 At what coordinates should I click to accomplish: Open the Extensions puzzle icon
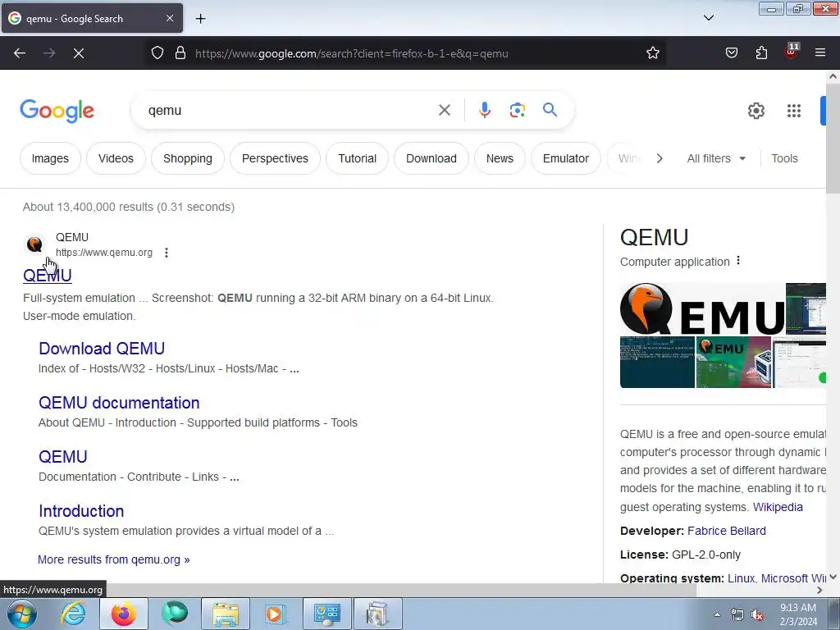(x=761, y=53)
